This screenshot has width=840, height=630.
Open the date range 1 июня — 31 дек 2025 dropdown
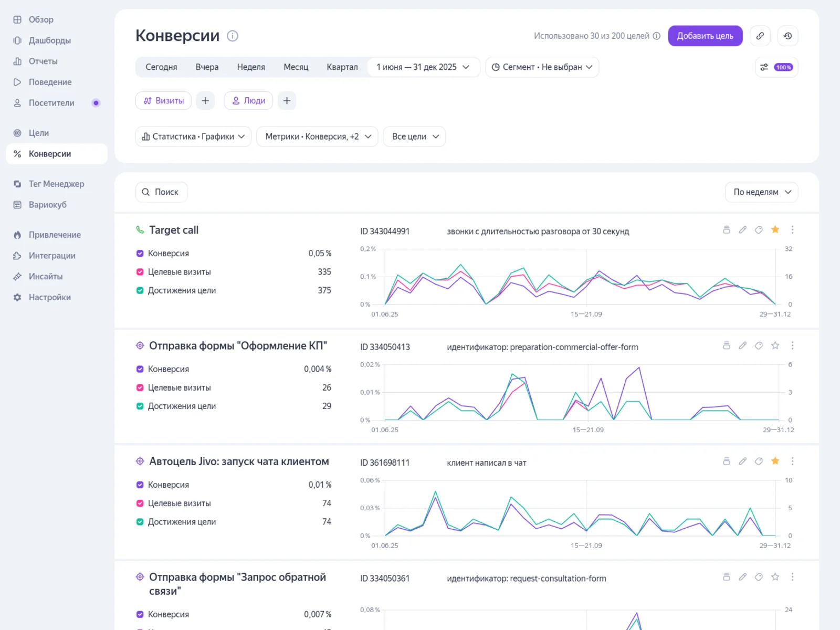coord(423,67)
